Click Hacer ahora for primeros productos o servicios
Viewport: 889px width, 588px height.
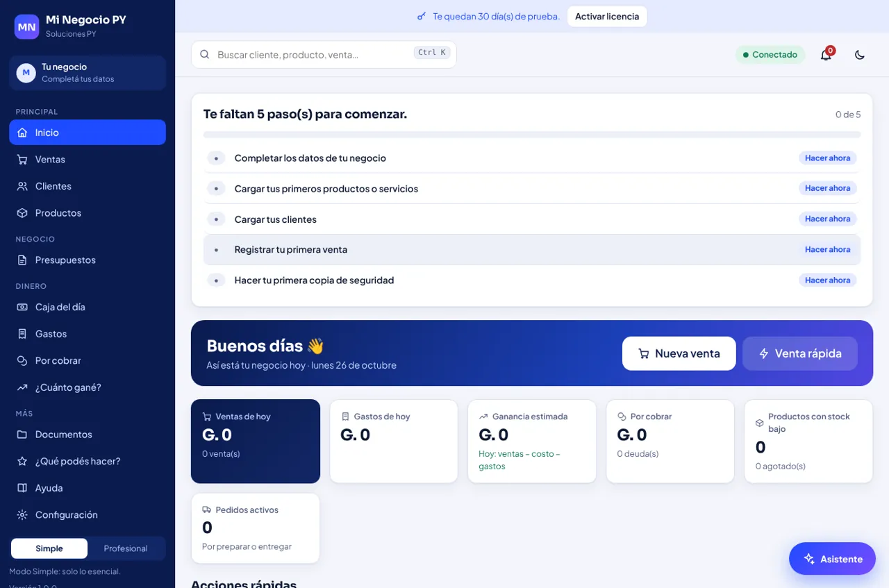[827, 189]
